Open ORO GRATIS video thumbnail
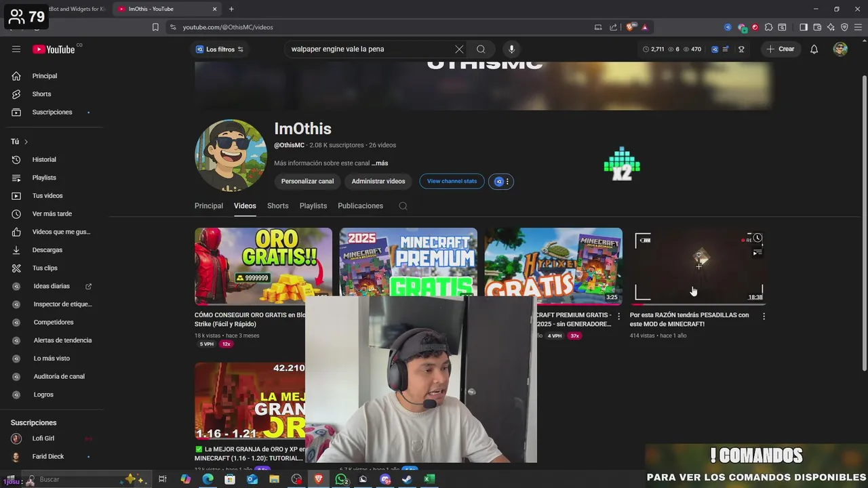This screenshot has height=488, width=868. tap(263, 266)
